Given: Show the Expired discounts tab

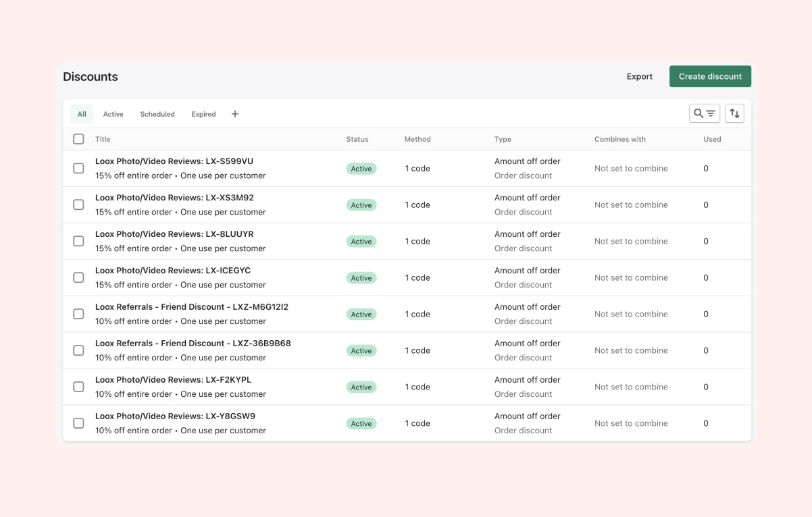Looking at the screenshot, I should click(x=203, y=114).
